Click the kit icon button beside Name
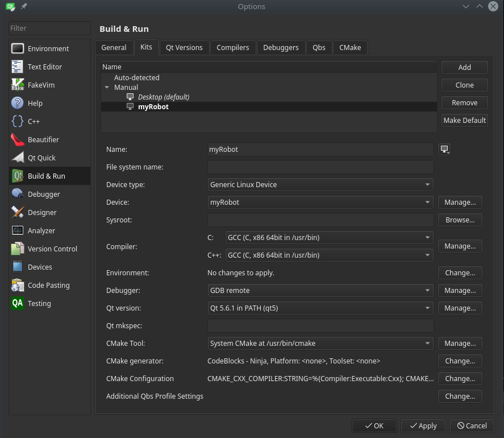Screen dimensions: 504x438 445,150
